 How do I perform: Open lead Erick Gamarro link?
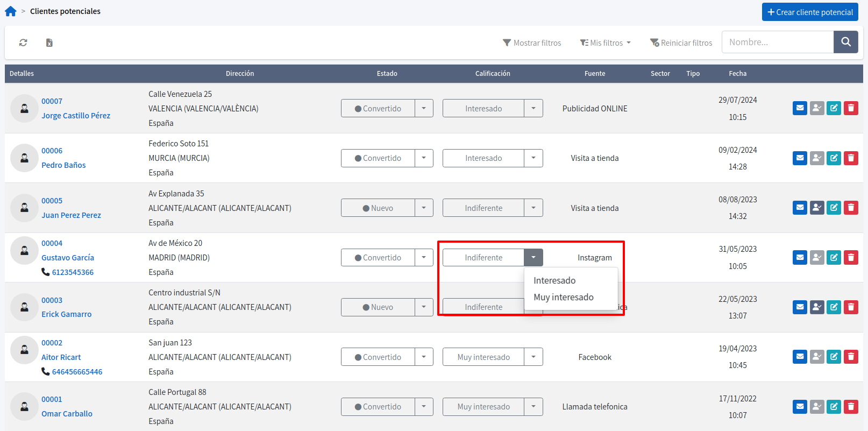pyautogui.click(x=67, y=314)
